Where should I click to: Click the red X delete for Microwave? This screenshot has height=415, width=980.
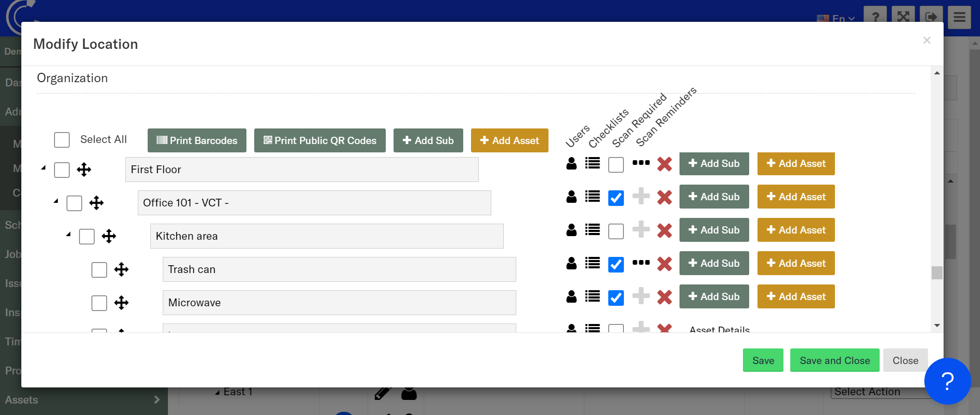coord(664,297)
